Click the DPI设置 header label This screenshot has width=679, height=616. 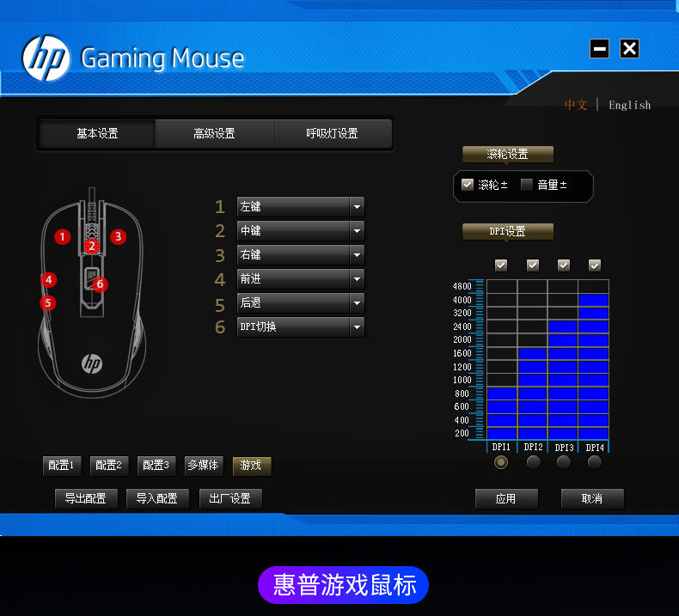point(507,232)
